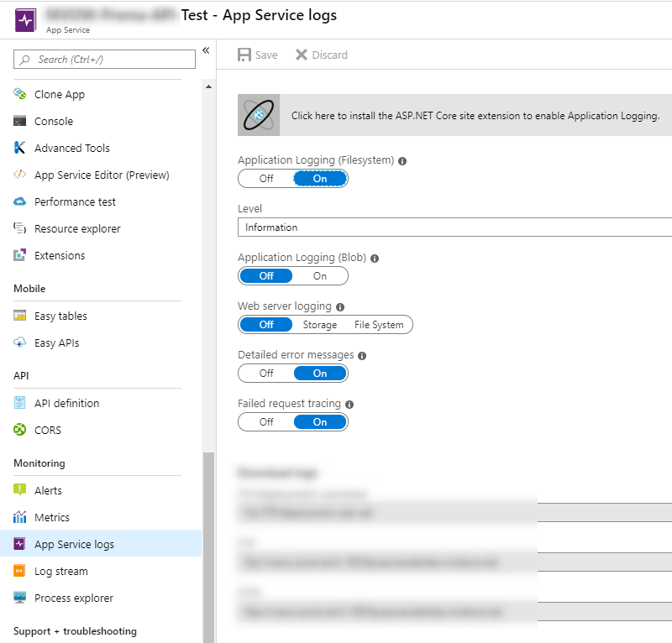Turn Off Application Logging (Filesystem)
672x643 pixels.
coord(266,179)
